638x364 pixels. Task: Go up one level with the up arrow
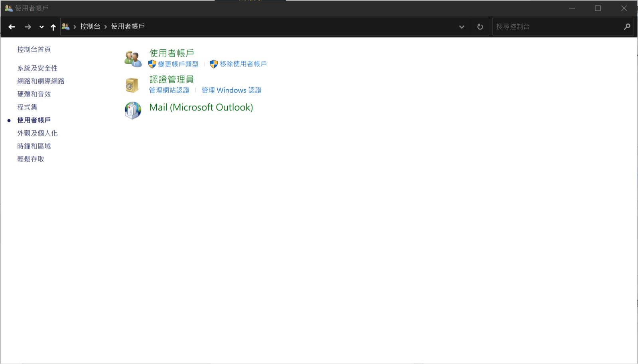point(53,27)
